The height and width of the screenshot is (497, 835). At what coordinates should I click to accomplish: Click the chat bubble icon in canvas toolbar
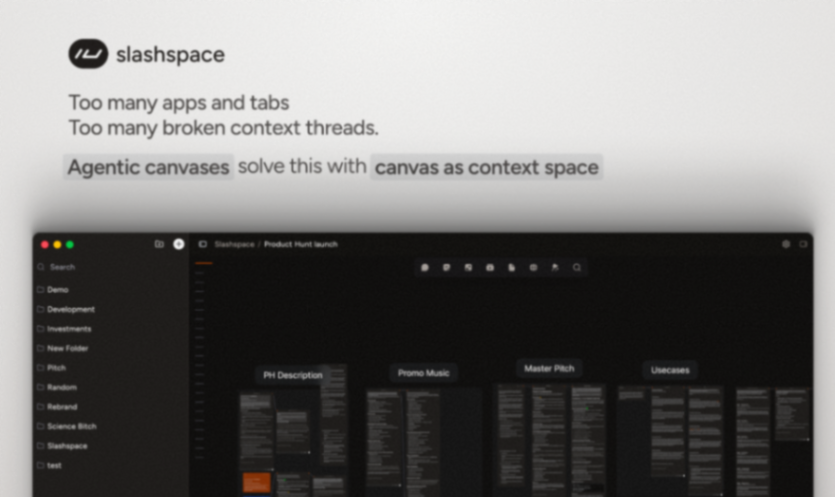click(425, 267)
